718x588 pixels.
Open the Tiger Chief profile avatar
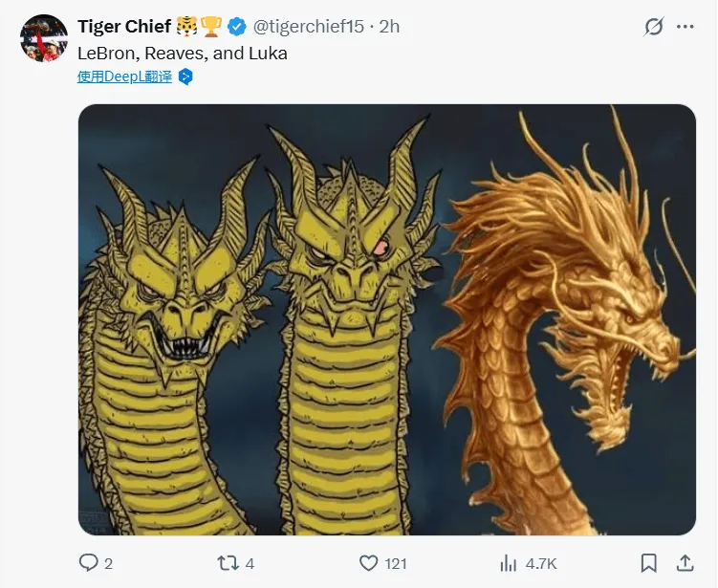(44, 38)
